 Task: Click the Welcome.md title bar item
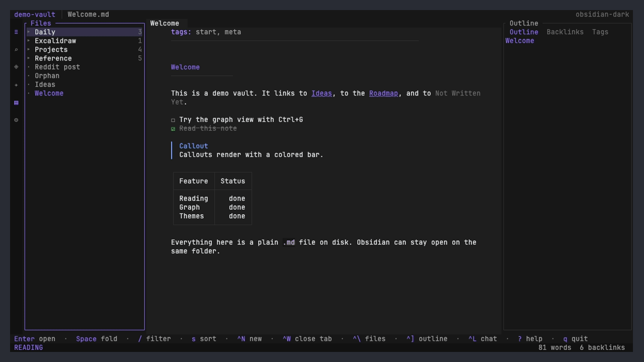[88, 14]
